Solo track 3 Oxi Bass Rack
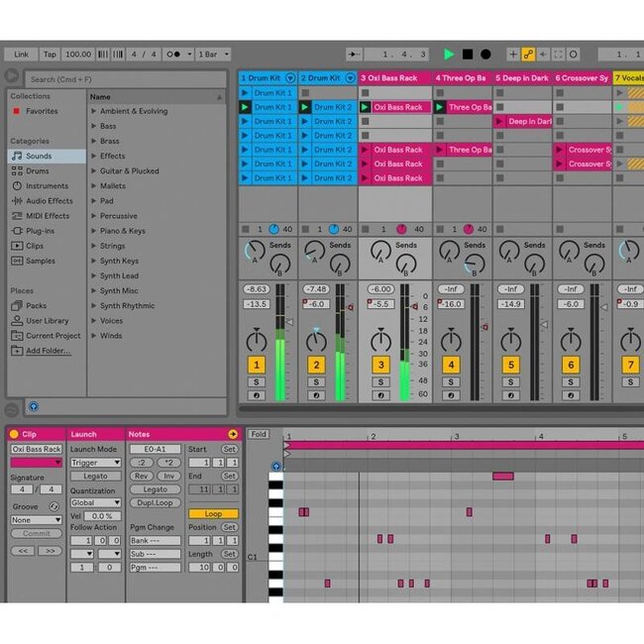 (x=380, y=382)
